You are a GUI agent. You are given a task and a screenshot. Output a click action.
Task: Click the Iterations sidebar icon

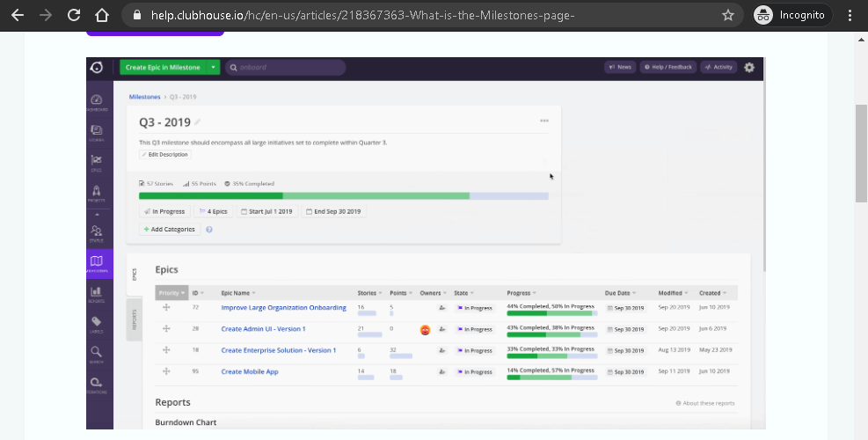[x=97, y=384]
